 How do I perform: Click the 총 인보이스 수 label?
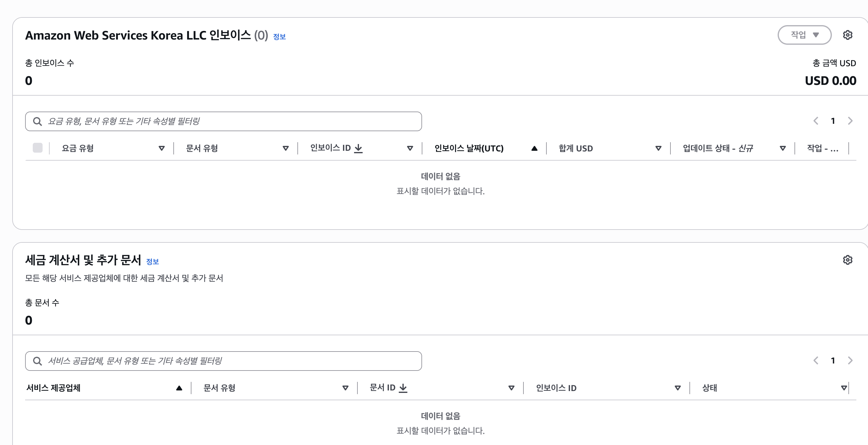[50, 63]
